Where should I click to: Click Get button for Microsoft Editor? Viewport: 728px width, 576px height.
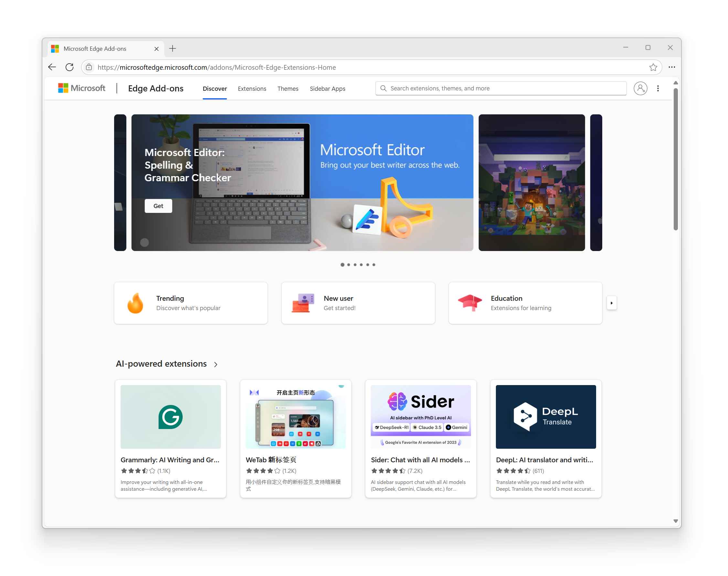pyautogui.click(x=158, y=205)
